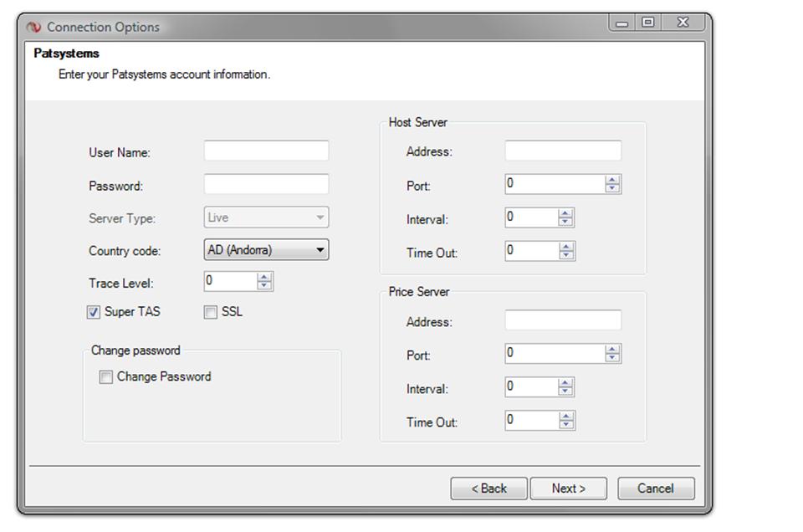Image resolution: width=803 pixels, height=532 pixels.
Task: Toggle the Super TAS checkbox
Action: point(93,312)
